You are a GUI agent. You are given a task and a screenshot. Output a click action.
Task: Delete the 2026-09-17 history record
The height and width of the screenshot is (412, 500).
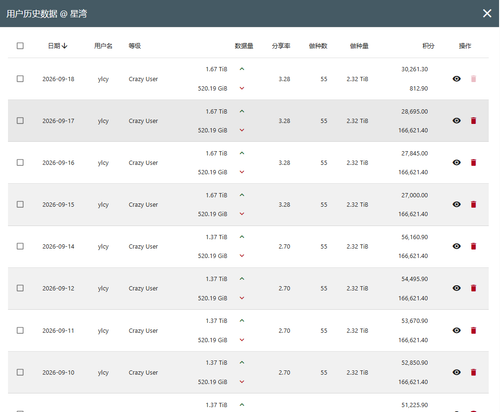pos(473,121)
